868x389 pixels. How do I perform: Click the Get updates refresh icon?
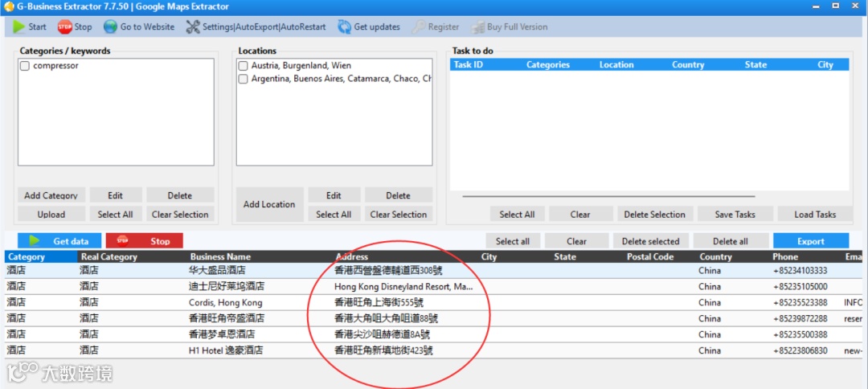pos(344,27)
